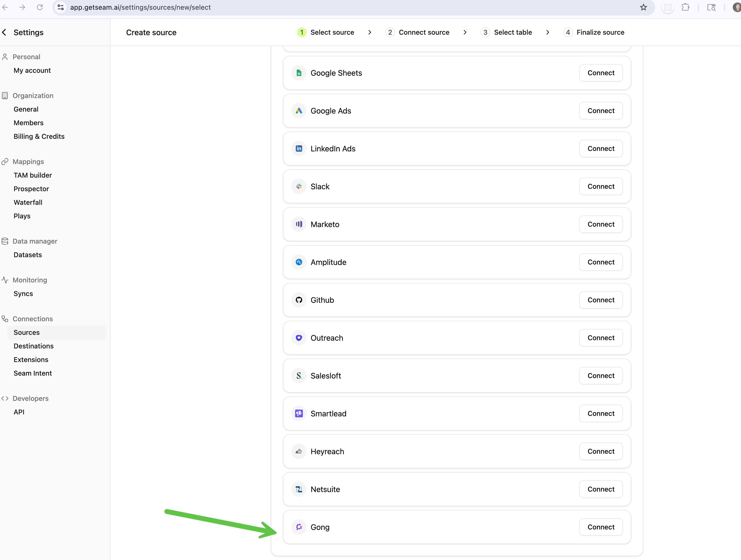
Task: Connect the Gong source
Action: (601, 527)
